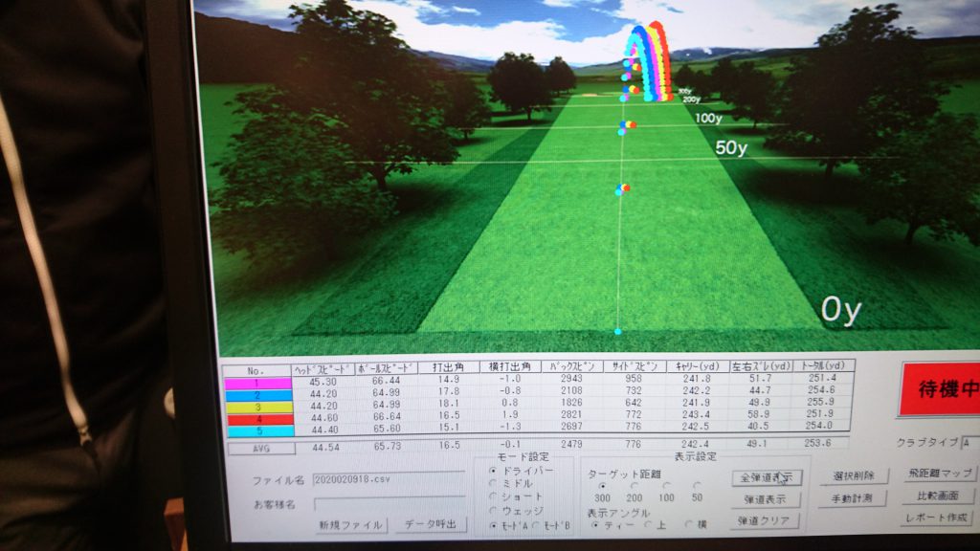
Task: Select the 横 display angle
Action: [689, 525]
